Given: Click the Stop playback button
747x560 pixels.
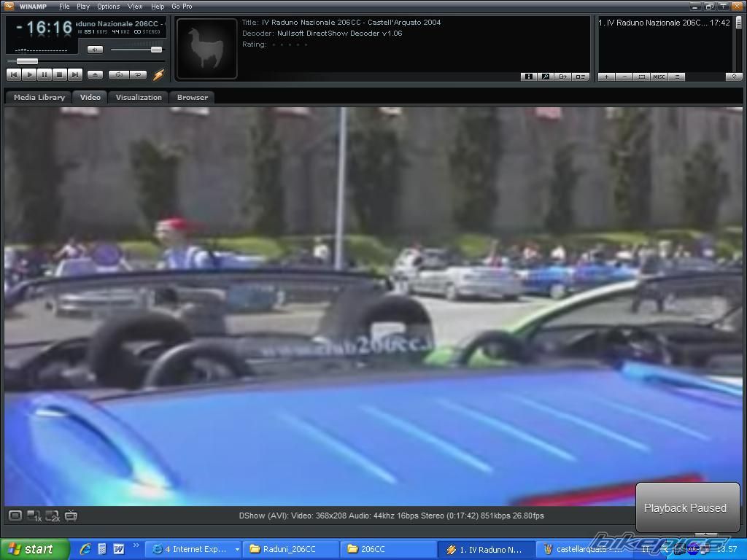Looking at the screenshot, I should 60,74.
